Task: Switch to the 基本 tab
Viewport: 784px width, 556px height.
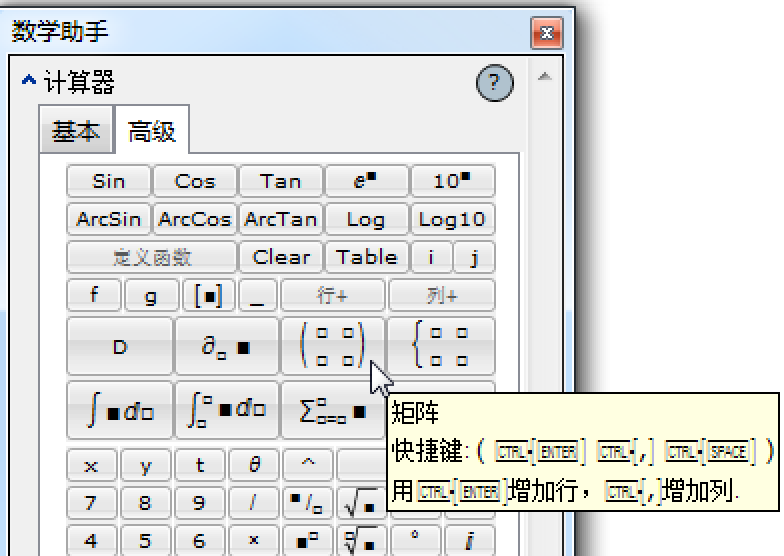Action: coord(76,131)
